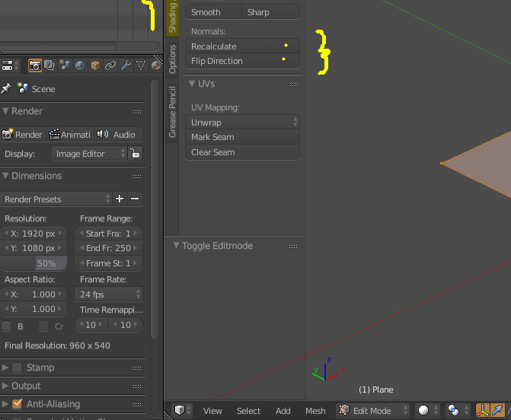Open the Scene properties tab icon

(65, 65)
